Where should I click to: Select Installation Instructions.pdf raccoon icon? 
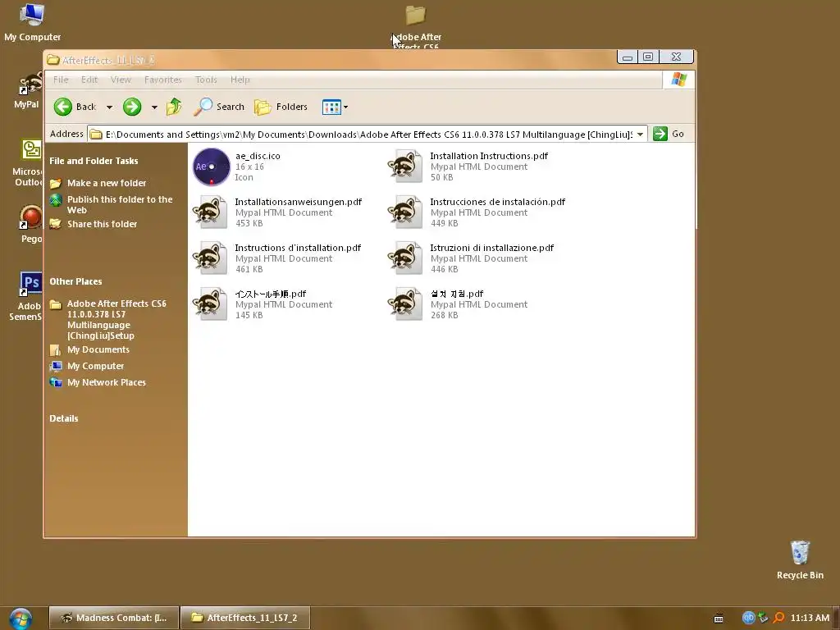(x=405, y=166)
